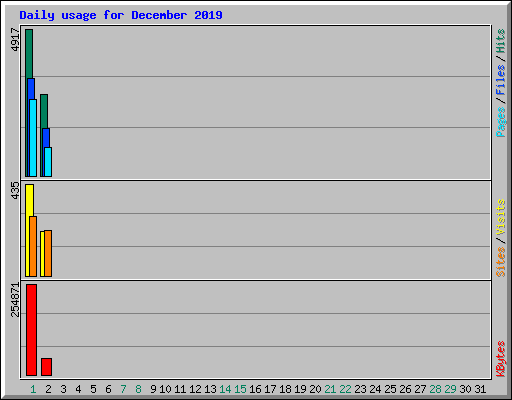512x400 pixels.
Task: Click day 15 on the x-axis
Action: [x=240, y=389]
